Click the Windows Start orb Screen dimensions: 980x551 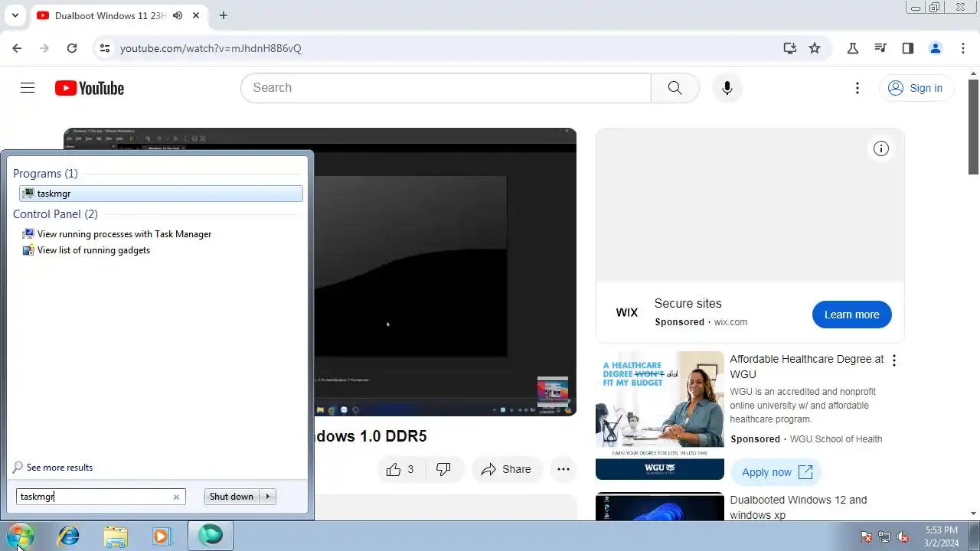pos(21,536)
